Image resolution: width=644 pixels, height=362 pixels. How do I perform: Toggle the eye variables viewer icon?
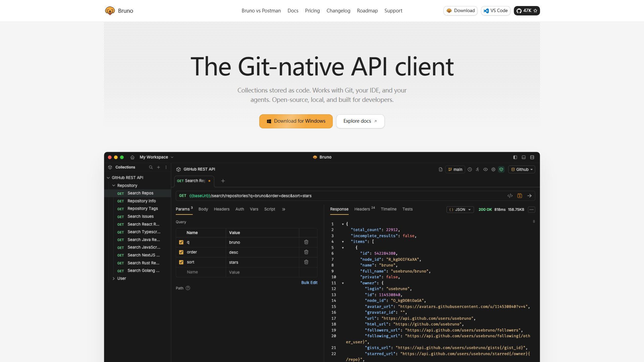[x=485, y=170]
